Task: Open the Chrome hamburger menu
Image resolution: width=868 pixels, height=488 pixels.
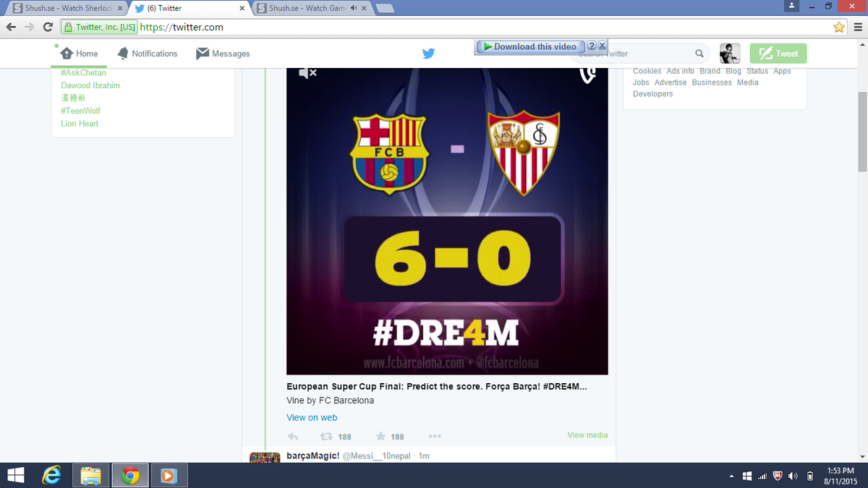Action: click(856, 27)
